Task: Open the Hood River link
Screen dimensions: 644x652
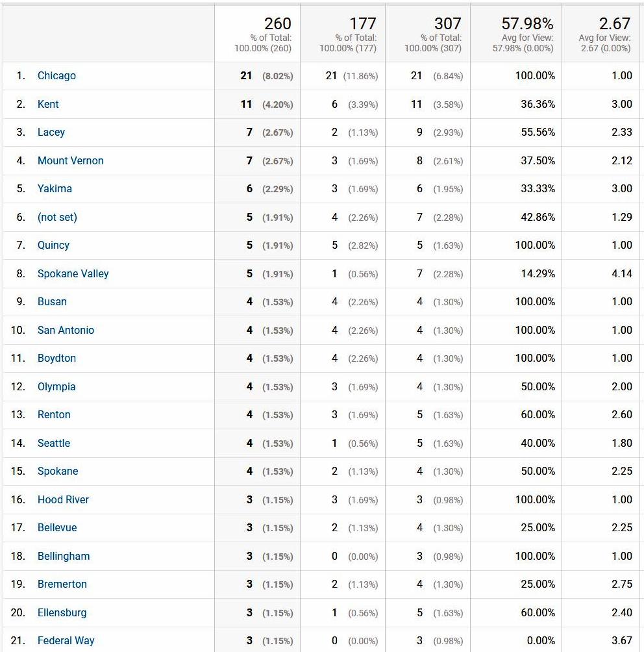Action: coord(63,499)
